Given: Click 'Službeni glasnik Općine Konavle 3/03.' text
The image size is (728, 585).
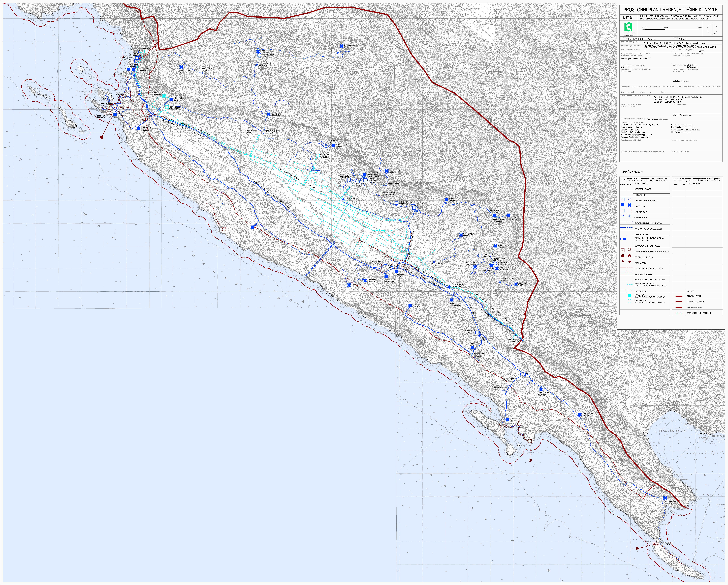Looking at the screenshot, I should (x=636, y=59).
